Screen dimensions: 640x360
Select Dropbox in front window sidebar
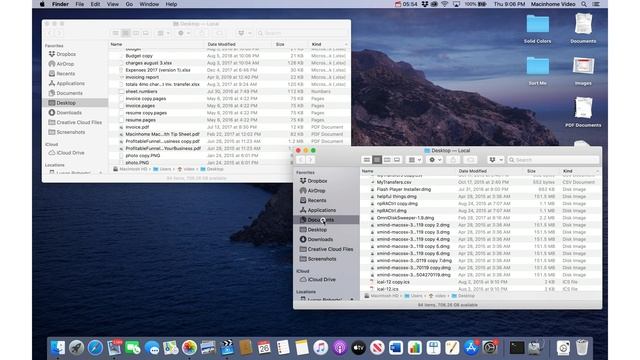317,181
